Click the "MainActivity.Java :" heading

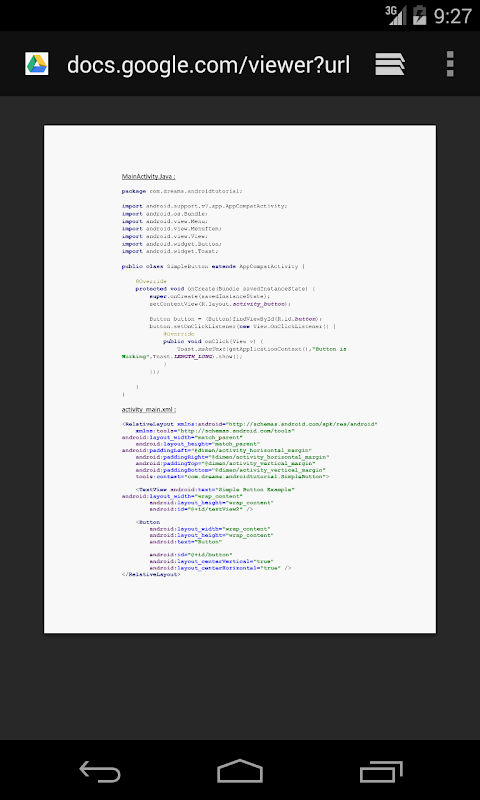pos(148,177)
